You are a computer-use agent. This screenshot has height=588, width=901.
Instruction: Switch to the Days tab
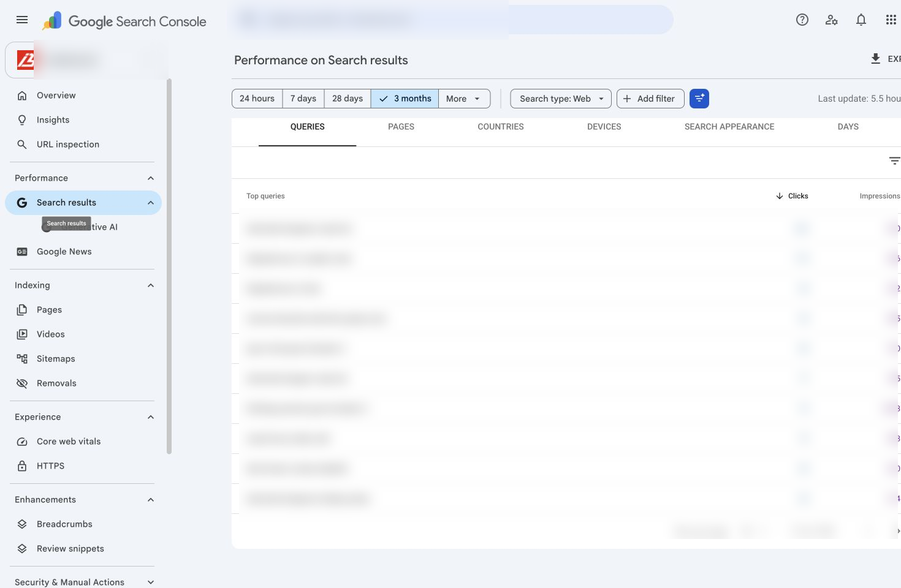click(x=848, y=127)
